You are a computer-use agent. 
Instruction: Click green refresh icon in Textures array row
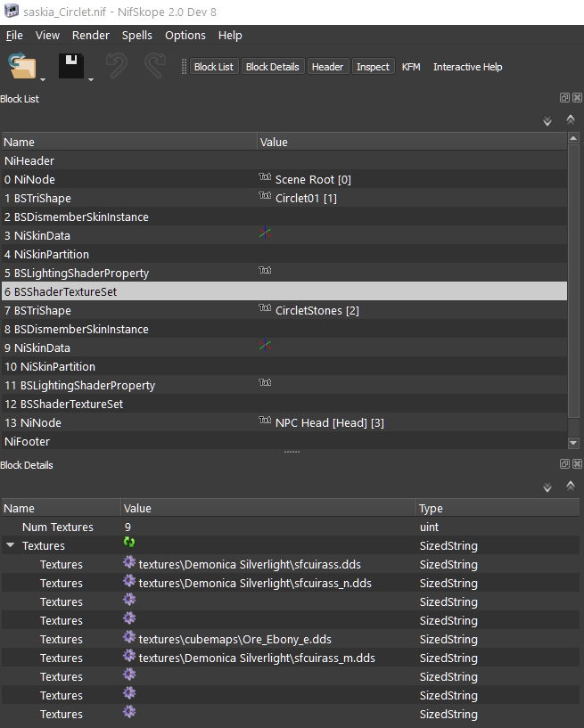point(129,542)
